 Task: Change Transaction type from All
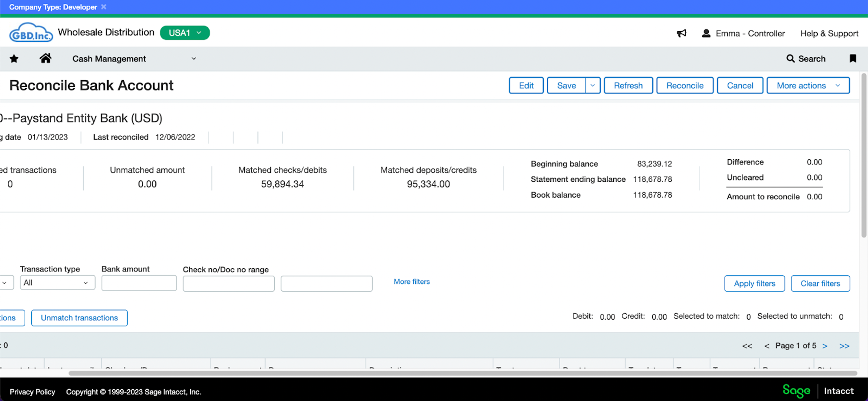[57, 283]
